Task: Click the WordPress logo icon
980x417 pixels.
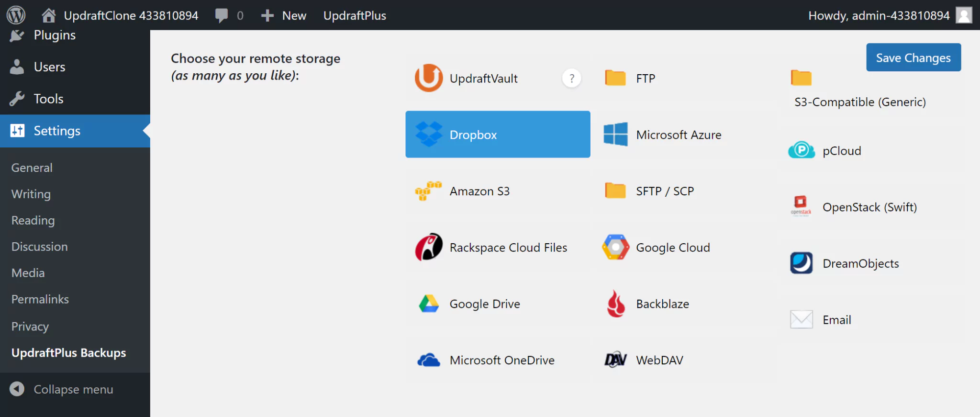Action: click(x=16, y=15)
